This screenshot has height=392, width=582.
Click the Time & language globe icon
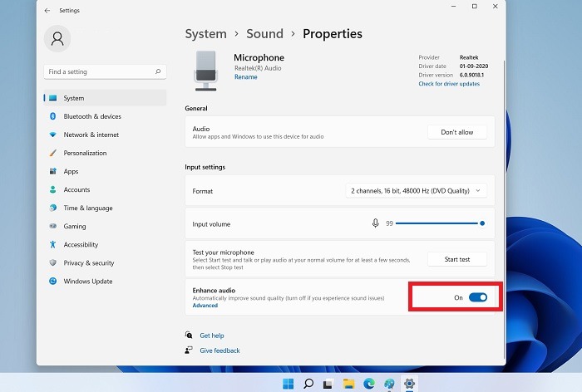52,208
